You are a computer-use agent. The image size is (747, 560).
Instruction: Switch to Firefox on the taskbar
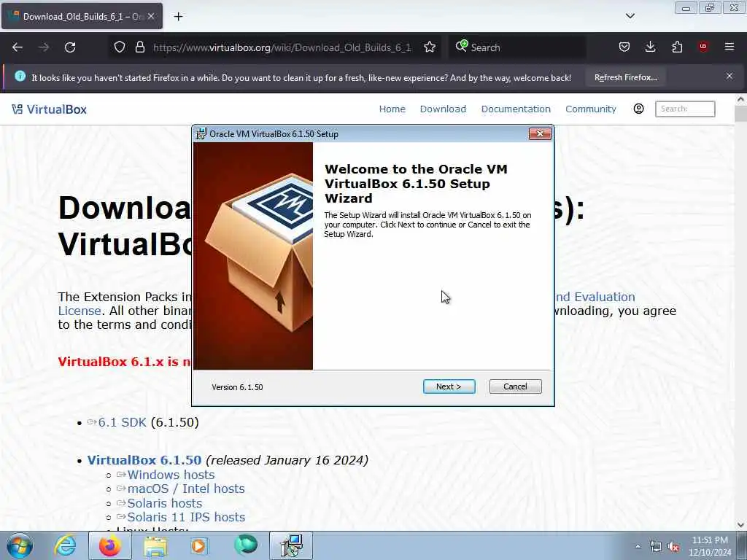110,545
